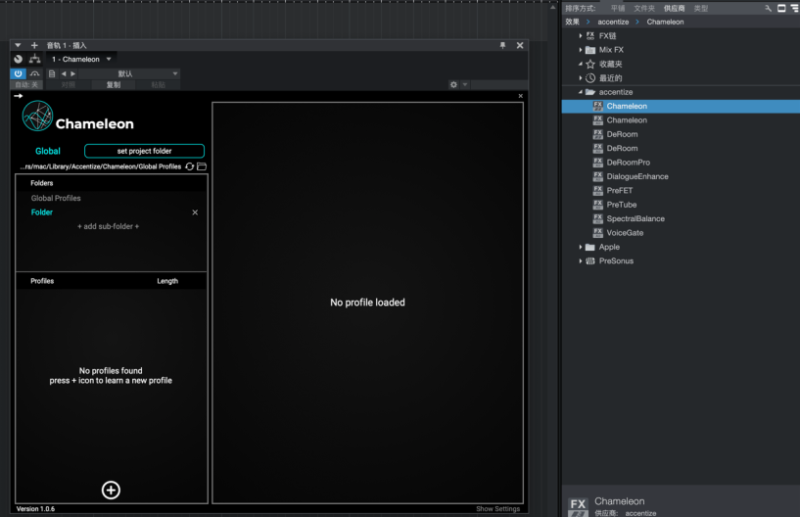Pin the plugin window with the pin icon

pos(502,45)
